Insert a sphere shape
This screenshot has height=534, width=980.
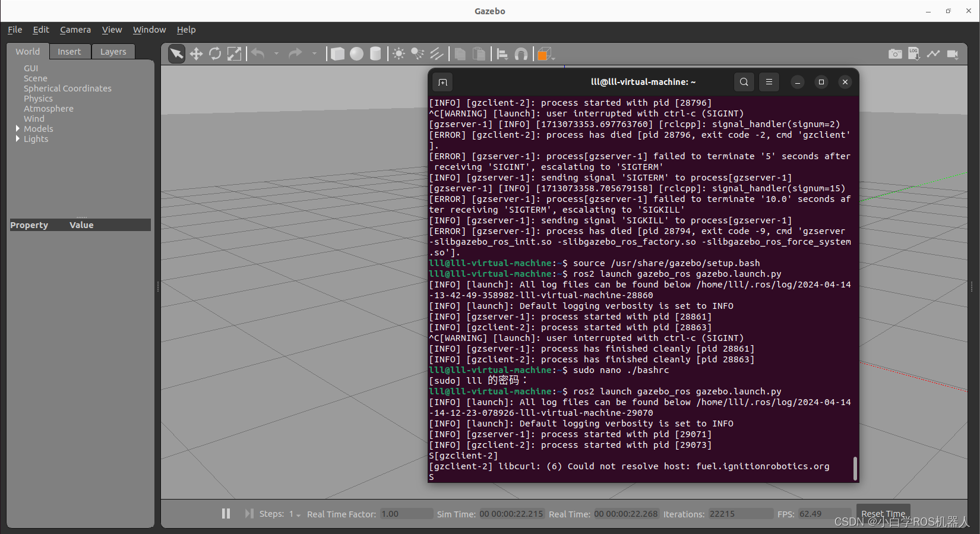356,54
